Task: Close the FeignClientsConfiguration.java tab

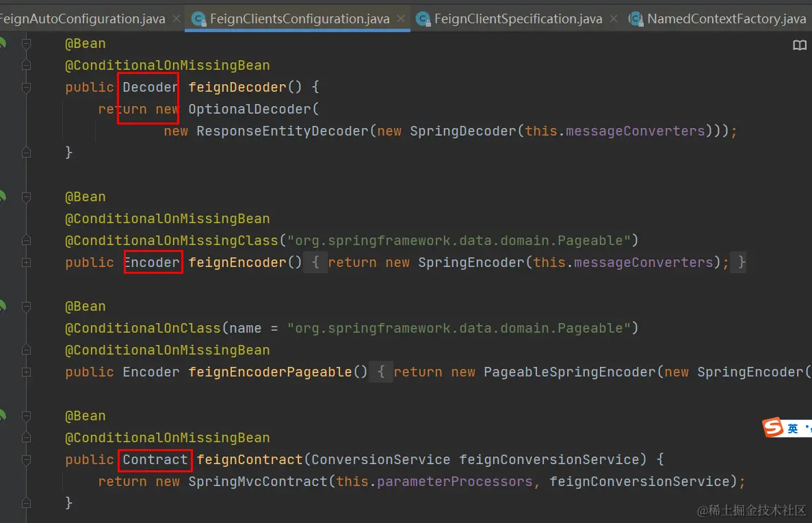Action: [400, 18]
